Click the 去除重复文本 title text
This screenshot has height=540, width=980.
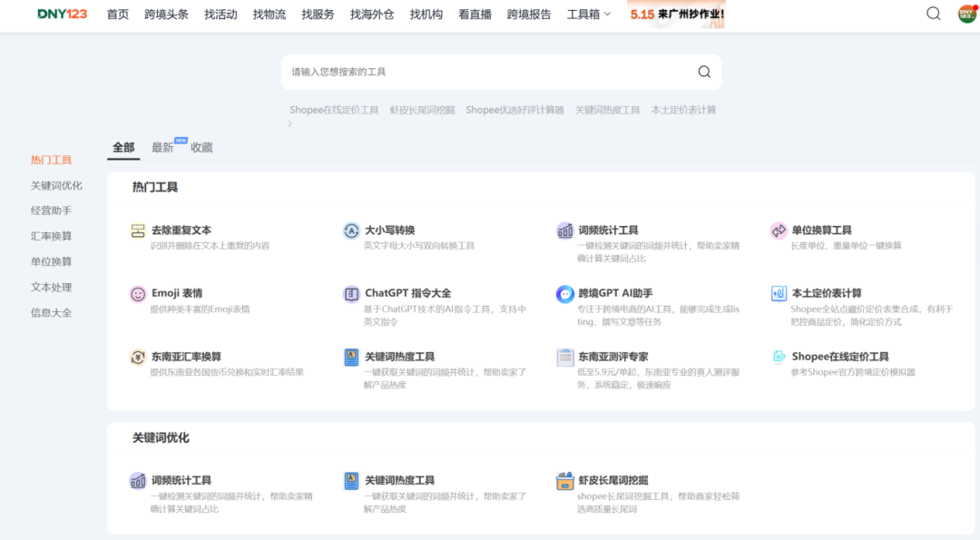point(181,230)
